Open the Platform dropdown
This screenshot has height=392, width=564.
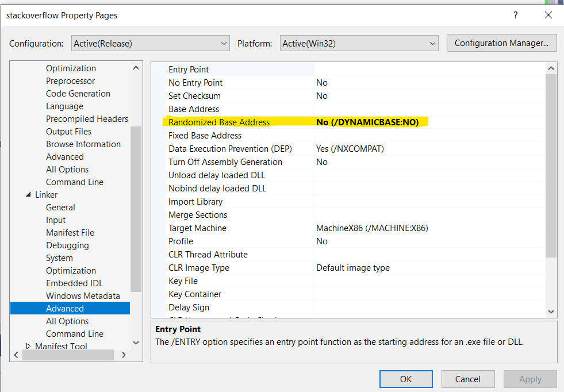pos(360,43)
